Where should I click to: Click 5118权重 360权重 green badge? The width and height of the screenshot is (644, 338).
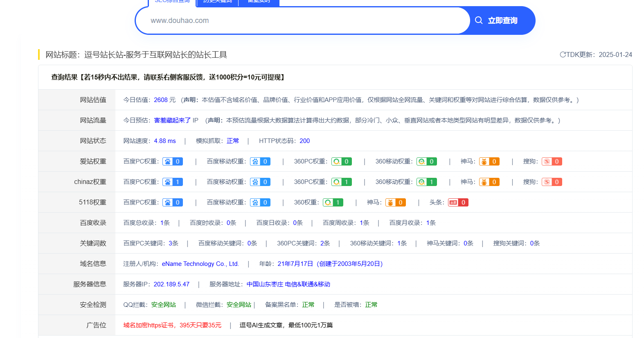[333, 202]
